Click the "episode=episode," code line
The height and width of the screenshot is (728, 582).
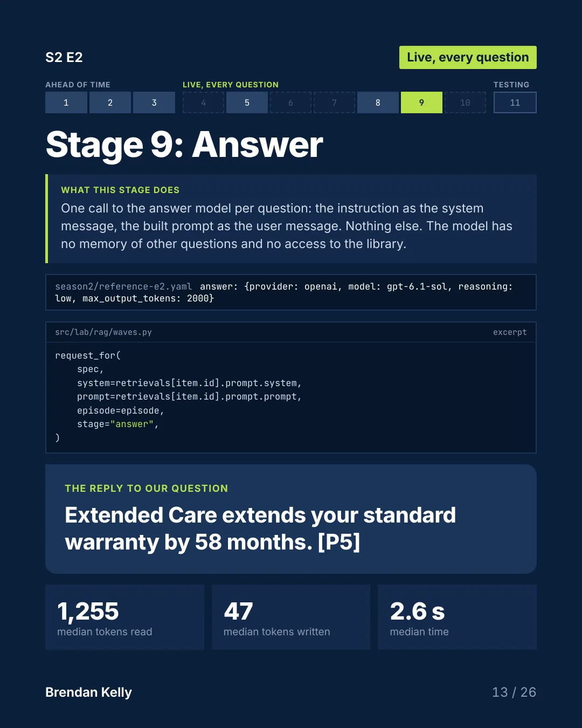(120, 410)
